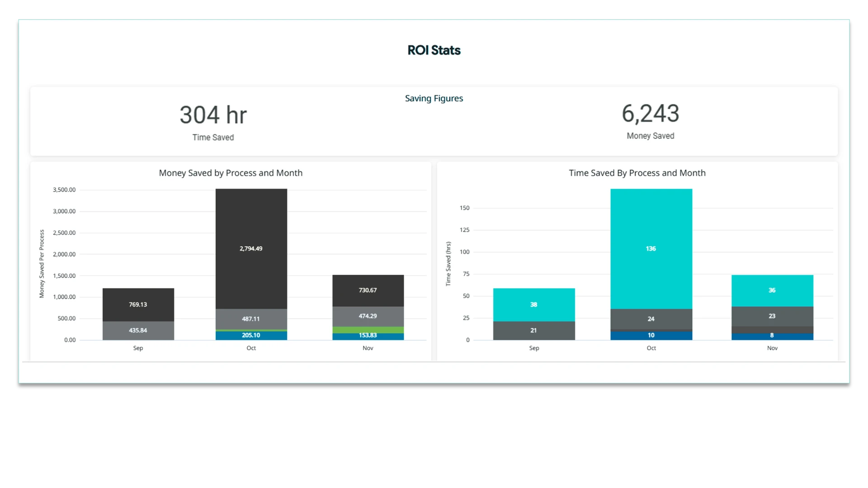Select the 23 gray segment in Nov time bar
Image resolution: width=868 pixels, height=488 pixels.
[x=772, y=317]
